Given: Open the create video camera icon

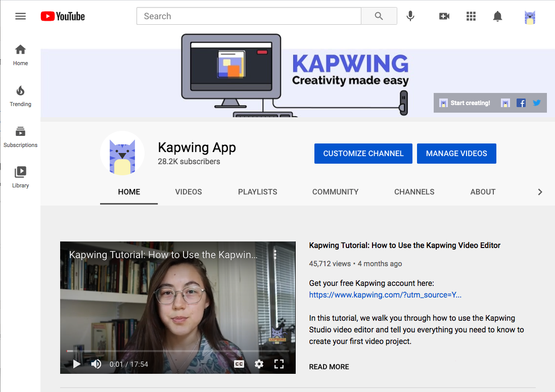Looking at the screenshot, I should [444, 16].
